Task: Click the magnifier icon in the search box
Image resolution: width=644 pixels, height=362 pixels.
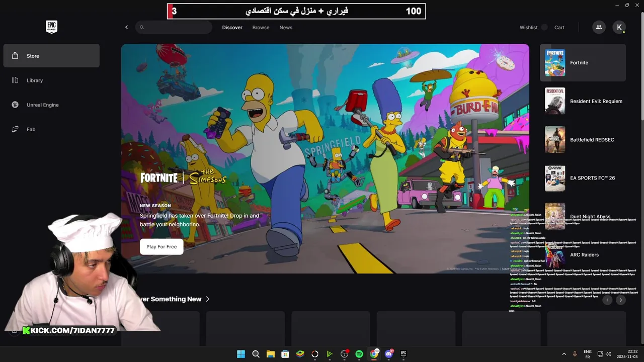Action: [x=142, y=27]
